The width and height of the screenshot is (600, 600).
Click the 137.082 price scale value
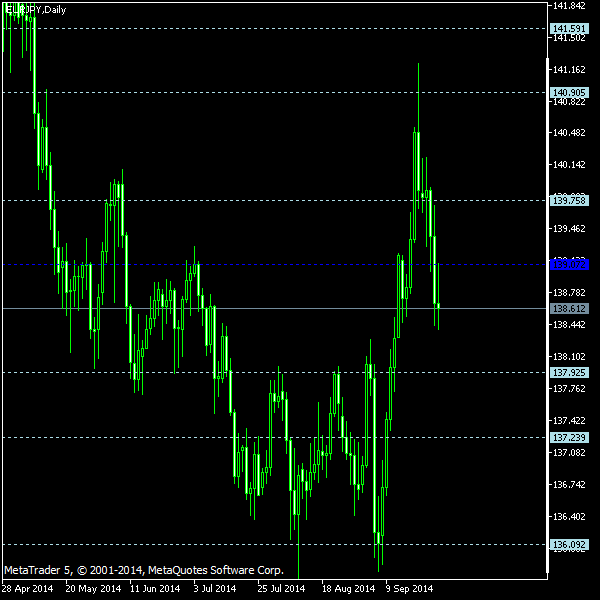(569, 453)
